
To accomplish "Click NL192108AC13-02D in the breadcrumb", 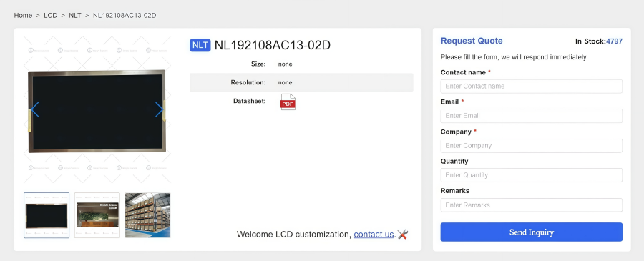I will click(x=125, y=15).
